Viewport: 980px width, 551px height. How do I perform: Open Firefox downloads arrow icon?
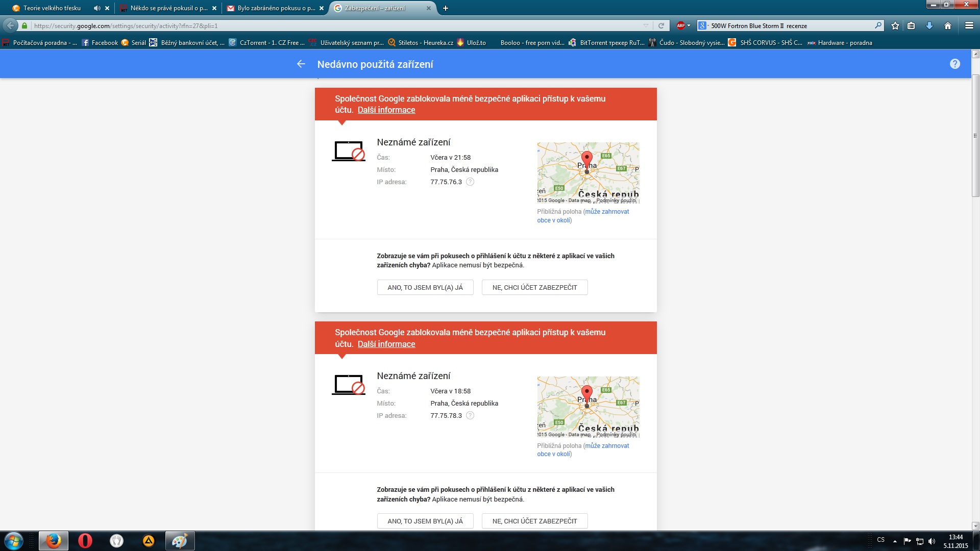coord(929,26)
